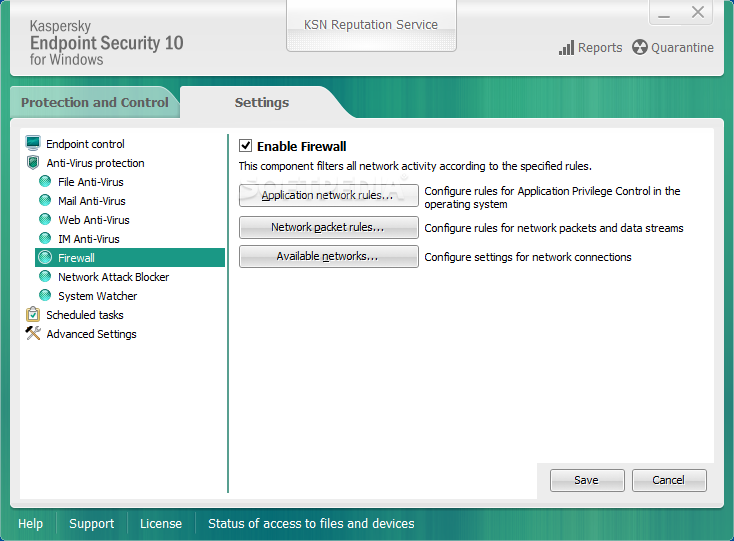
Task: Uncheck the Enable Firewall checkbox
Action: (x=246, y=146)
